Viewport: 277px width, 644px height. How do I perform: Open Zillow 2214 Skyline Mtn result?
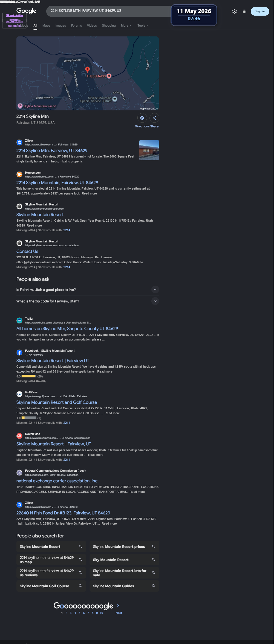tap(52, 150)
